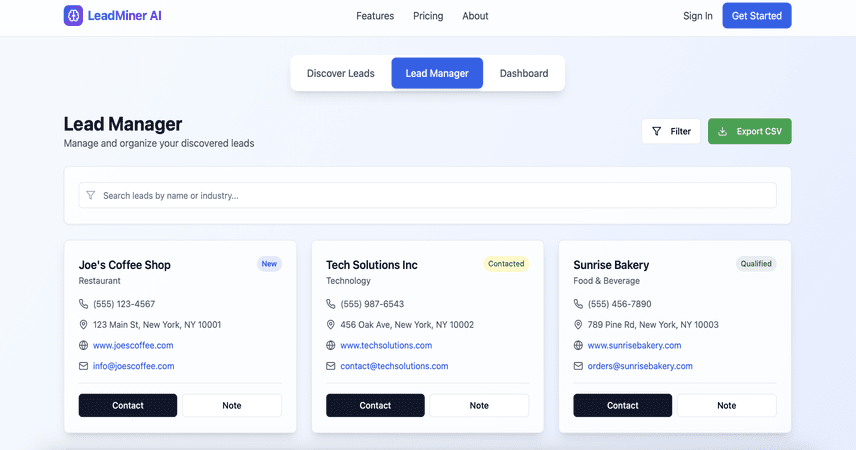
Task: Open the Pricing navigation item
Action: pos(428,16)
